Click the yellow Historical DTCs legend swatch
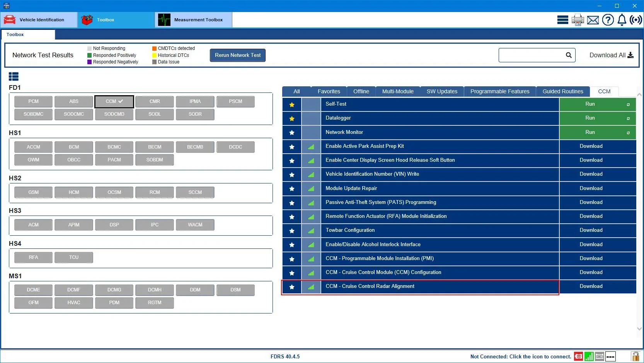This screenshot has width=644, height=363. (154, 55)
